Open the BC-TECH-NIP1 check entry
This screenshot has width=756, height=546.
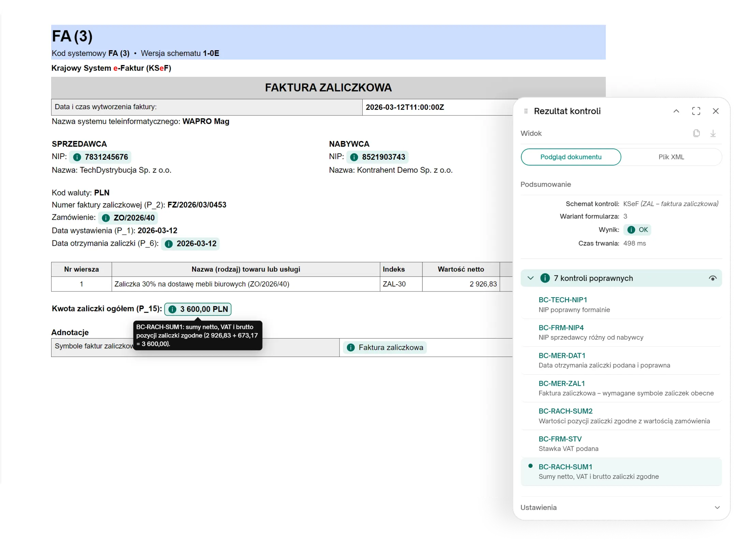[621, 305]
